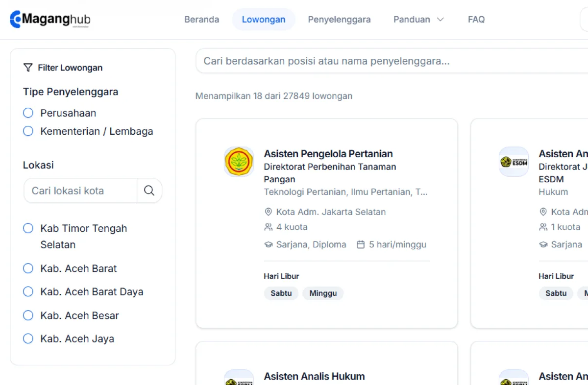Select Kab Timor Tengah Selatan location

click(x=28, y=228)
